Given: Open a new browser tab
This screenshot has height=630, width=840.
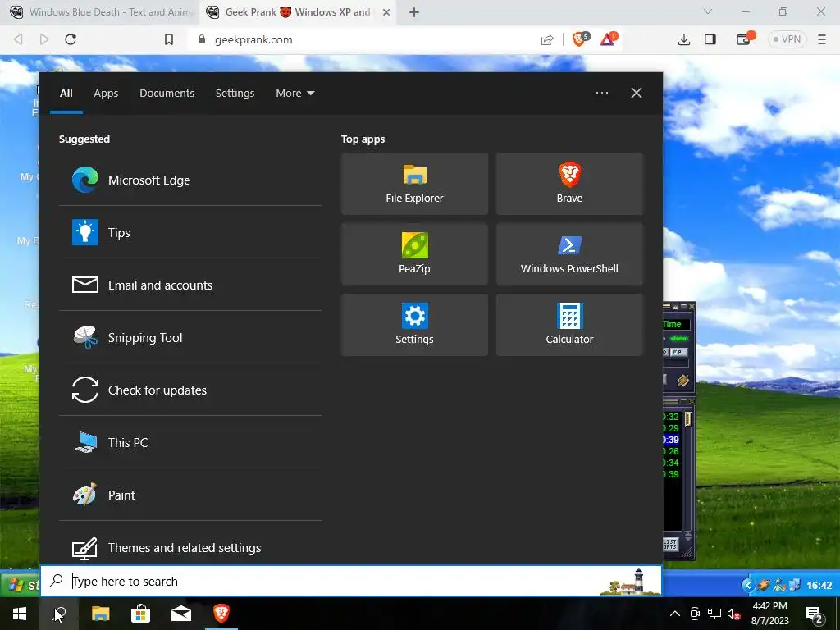Looking at the screenshot, I should pos(414,12).
